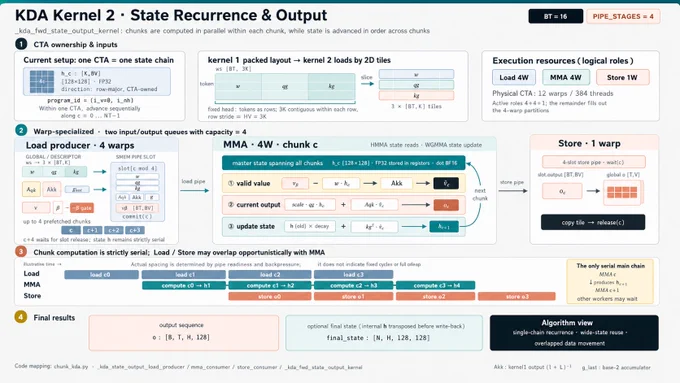Click the program_id = (i_v=0, i_nh) text
680x383 pixels.
coord(90,100)
